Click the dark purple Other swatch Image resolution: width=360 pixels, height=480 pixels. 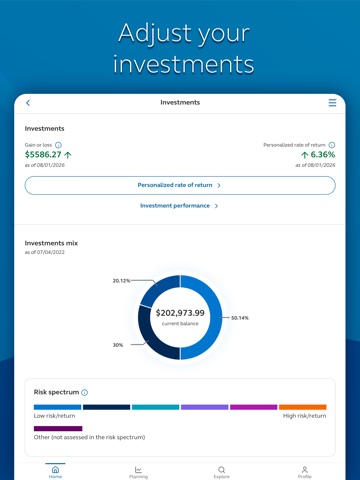[58, 428]
